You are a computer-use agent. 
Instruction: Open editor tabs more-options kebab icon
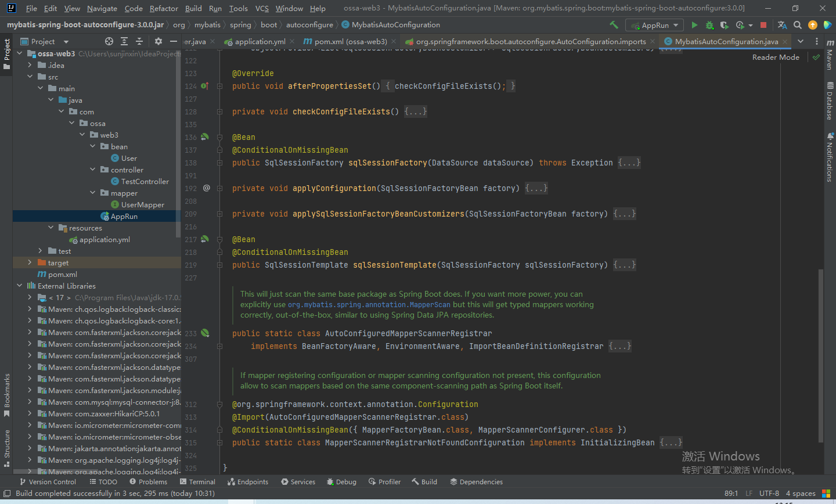(817, 41)
